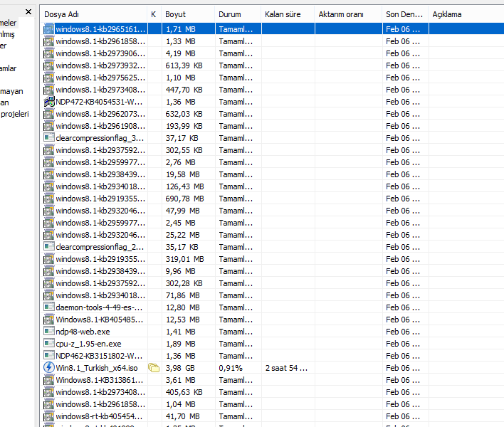The image size is (504, 427).
Task: Click the icon of the 690,78 MB kb2919355 file
Action: click(x=49, y=199)
